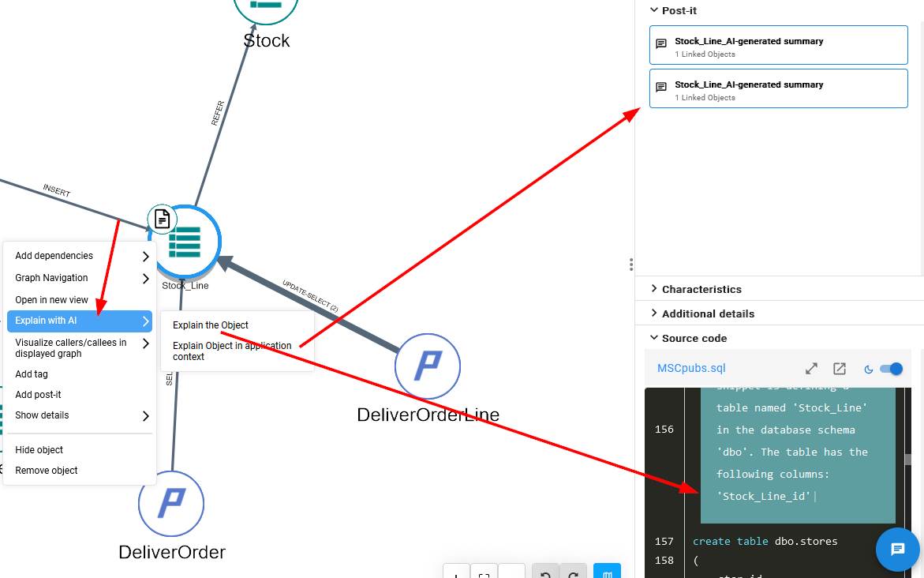Select 'Explain Object in application context'
Viewport: 924px width, 578px height.
click(232, 351)
